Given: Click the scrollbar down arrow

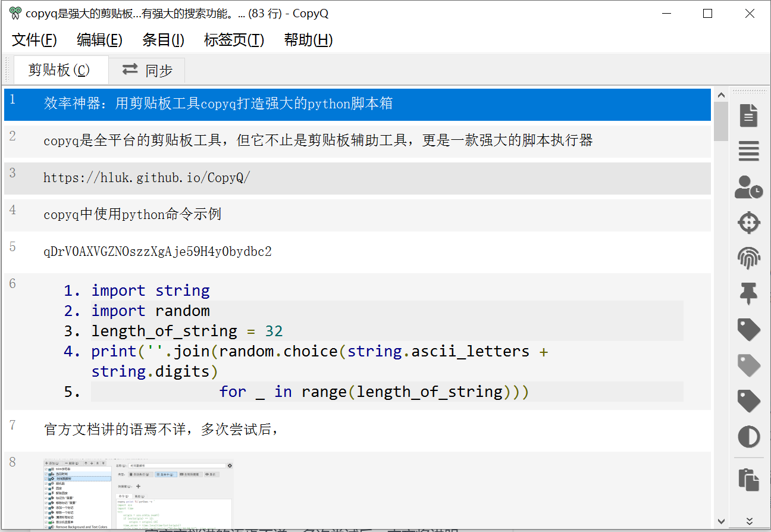Looking at the screenshot, I should pos(721,522).
